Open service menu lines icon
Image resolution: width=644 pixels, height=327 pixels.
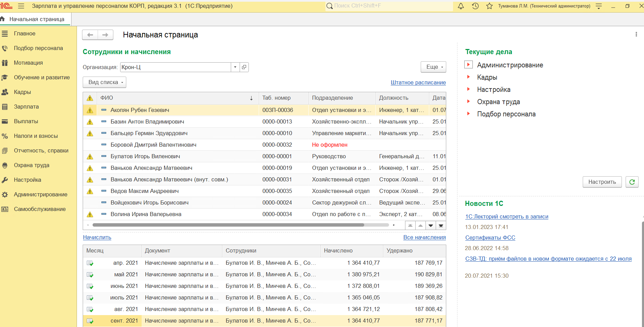(599, 6)
